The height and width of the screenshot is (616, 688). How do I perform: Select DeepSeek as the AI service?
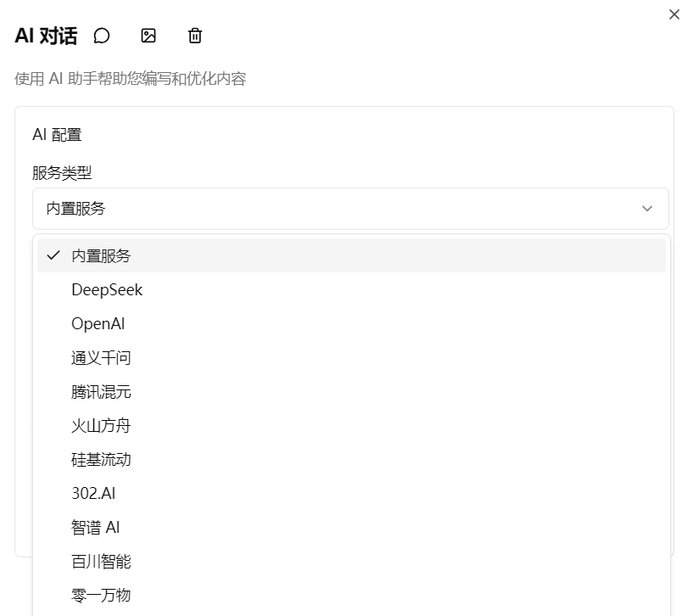(x=107, y=289)
